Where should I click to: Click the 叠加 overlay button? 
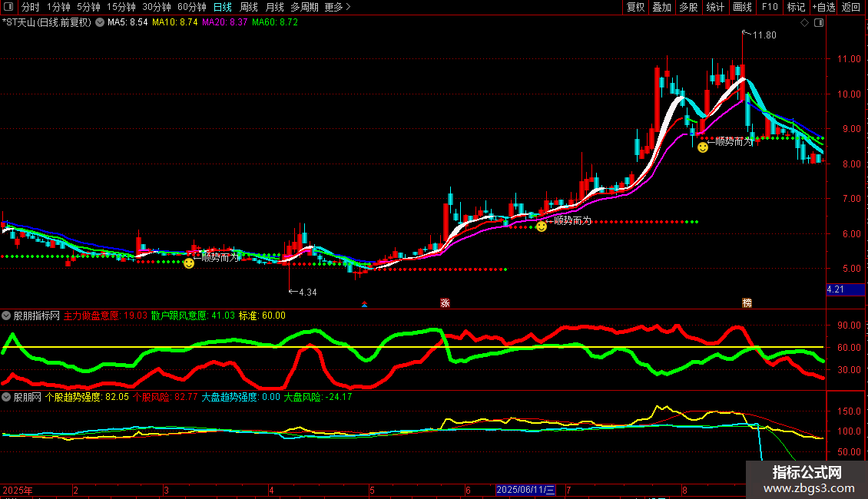(x=662, y=7)
